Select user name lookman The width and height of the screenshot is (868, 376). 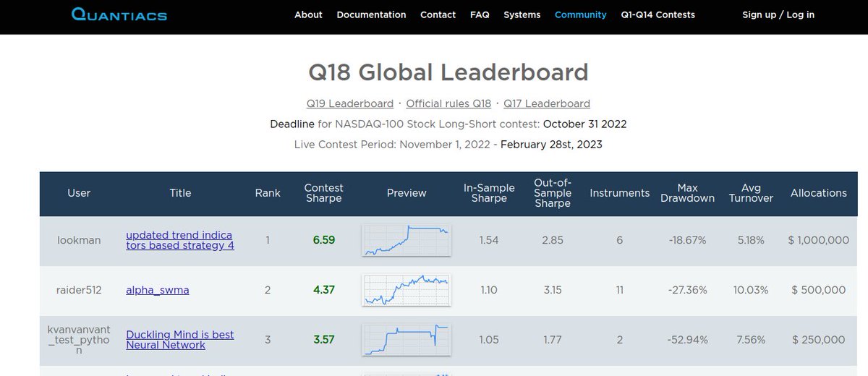pyautogui.click(x=79, y=240)
